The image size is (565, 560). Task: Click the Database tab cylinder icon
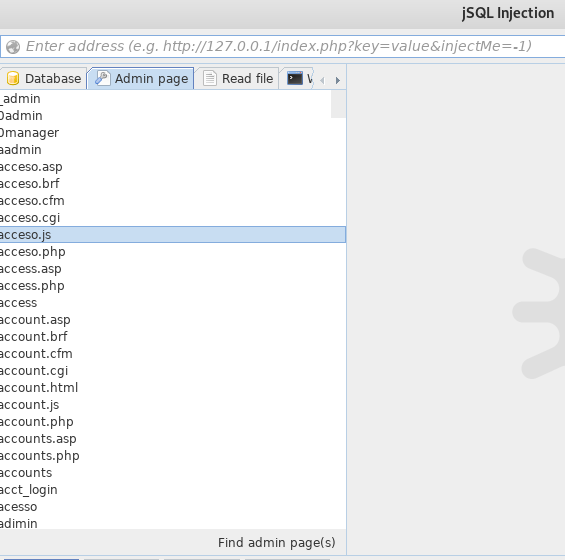tap(13, 78)
